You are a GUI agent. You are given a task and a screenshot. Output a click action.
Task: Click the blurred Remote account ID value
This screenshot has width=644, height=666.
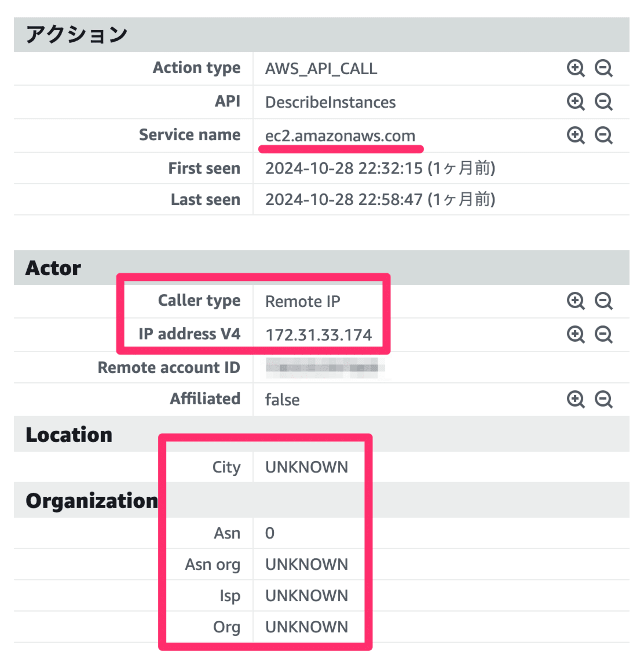pyautogui.click(x=325, y=368)
